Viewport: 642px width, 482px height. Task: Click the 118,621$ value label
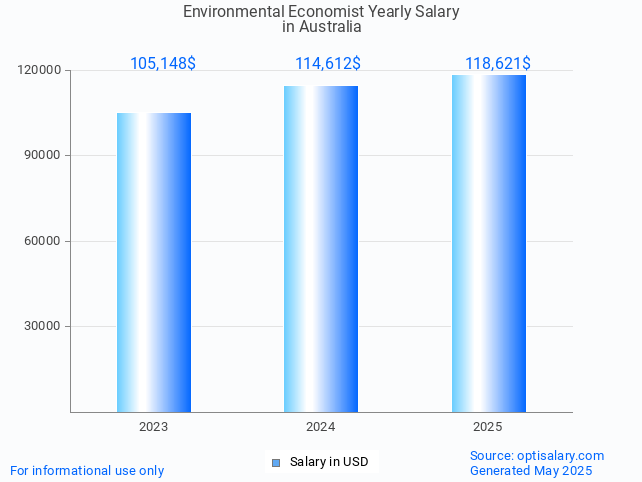498,63
